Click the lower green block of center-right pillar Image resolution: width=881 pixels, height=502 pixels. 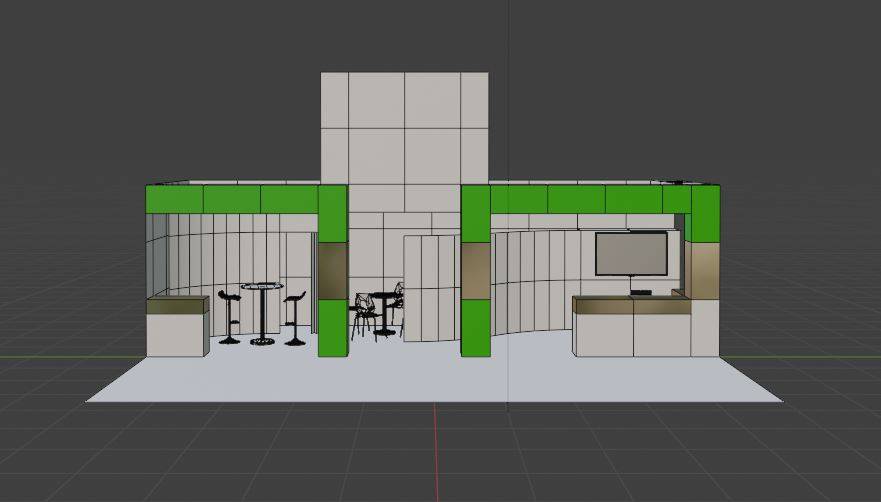475,328
